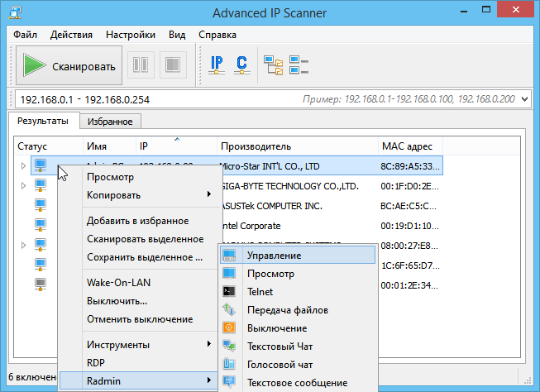Sort by Статус column header
The height and width of the screenshot is (392, 540).
[x=48, y=146]
